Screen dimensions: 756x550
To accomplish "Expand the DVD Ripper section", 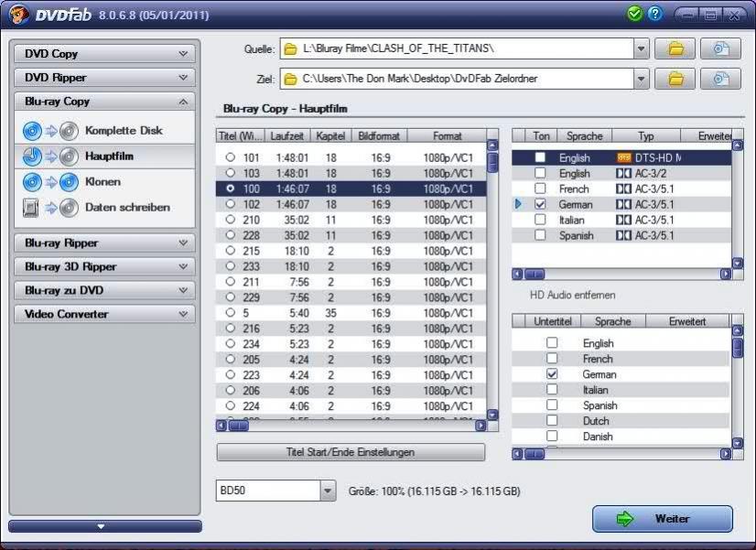I will 104,77.
